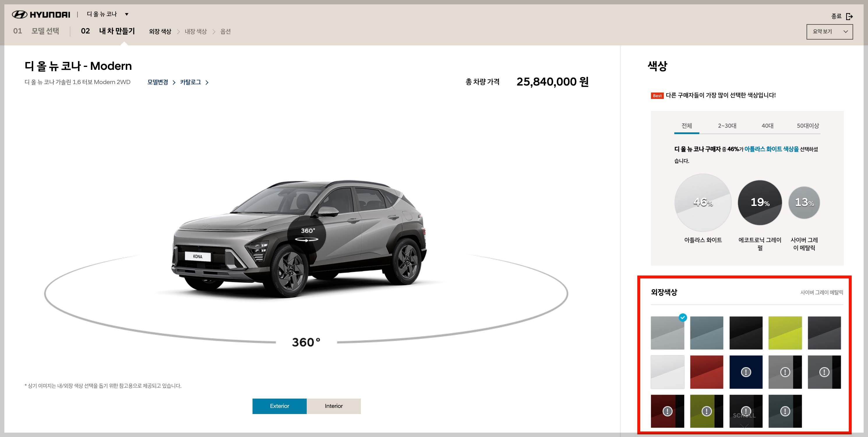Click the 19% Ecotronic Gray circle
The width and height of the screenshot is (868, 437).
[x=760, y=202]
